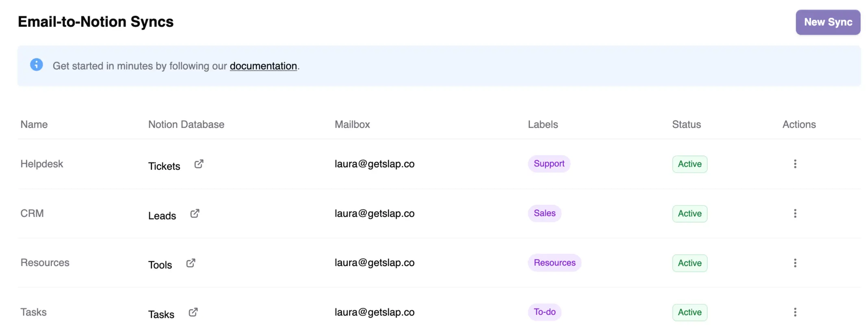Click the blue info icon in banner
868x336 pixels.
pyautogui.click(x=37, y=65)
